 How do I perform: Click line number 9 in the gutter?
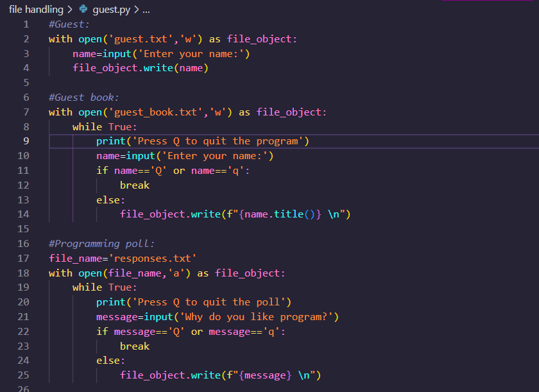click(26, 141)
